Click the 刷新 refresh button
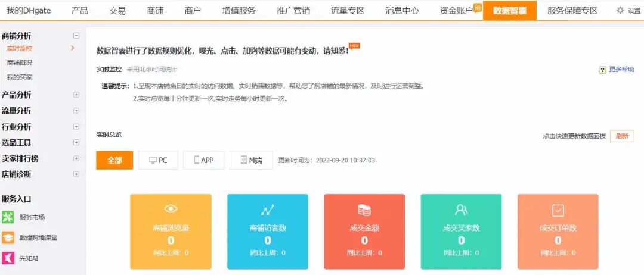Viewport: 644px width, 275px height. [622, 136]
